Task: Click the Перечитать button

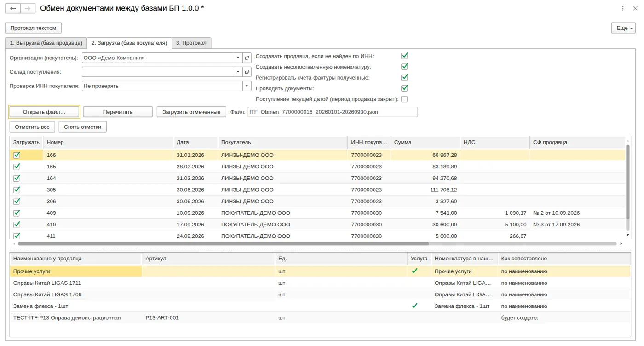Action: (118, 112)
